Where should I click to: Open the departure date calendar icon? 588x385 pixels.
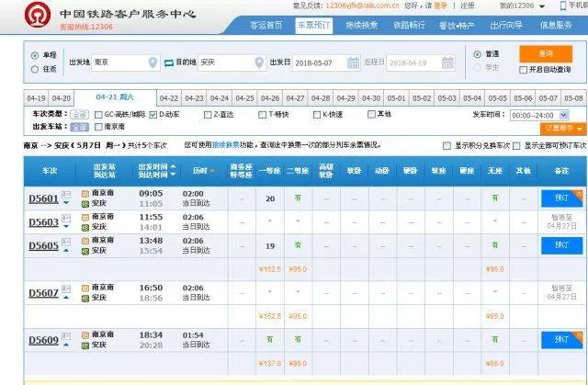point(353,62)
